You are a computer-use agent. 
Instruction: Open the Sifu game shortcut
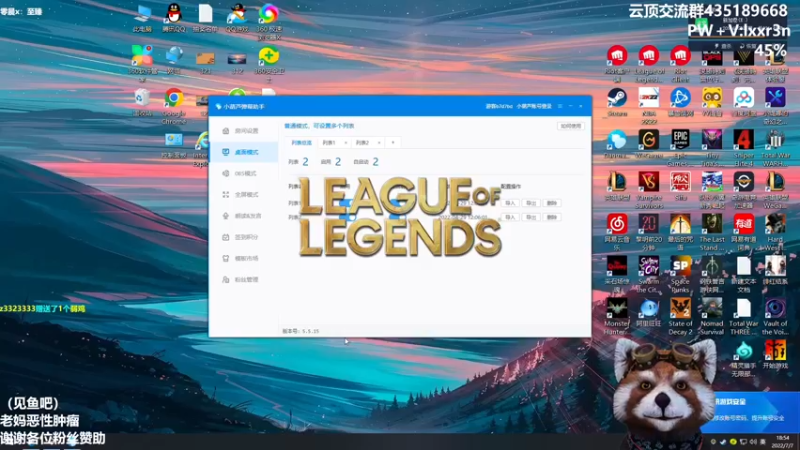click(680, 186)
